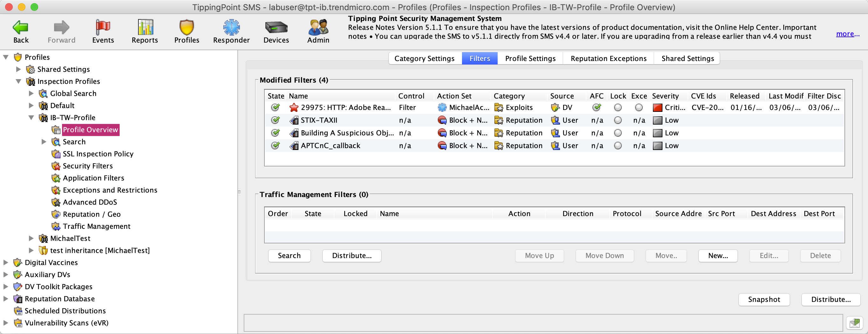Select Reputation / Geo icon
Screen dimensions: 868x334
56,215
